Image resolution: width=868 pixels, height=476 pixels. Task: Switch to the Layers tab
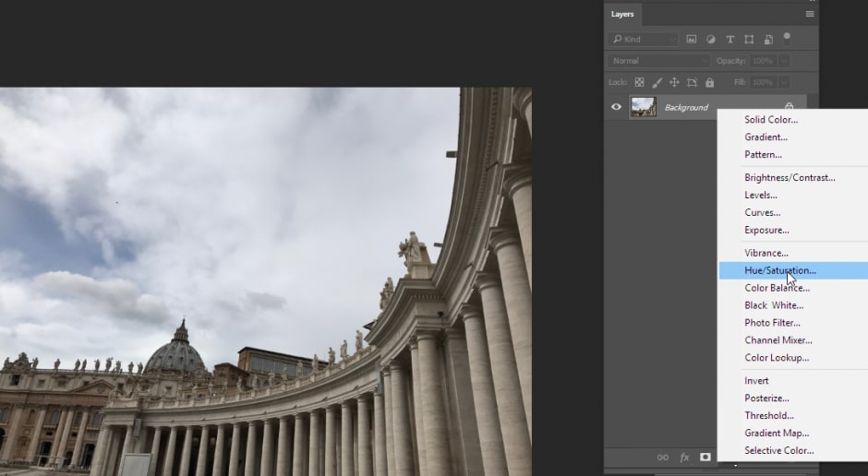(622, 14)
